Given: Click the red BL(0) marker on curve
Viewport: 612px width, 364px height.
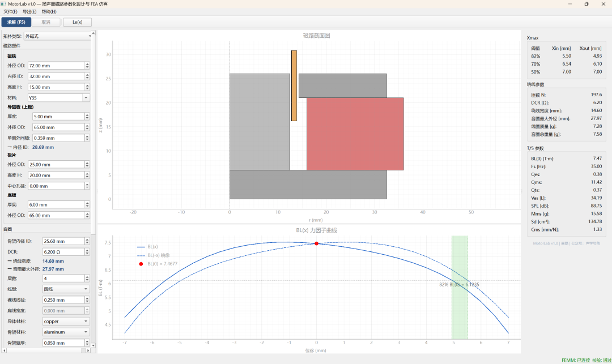Looking at the screenshot, I should (x=316, y=243).
